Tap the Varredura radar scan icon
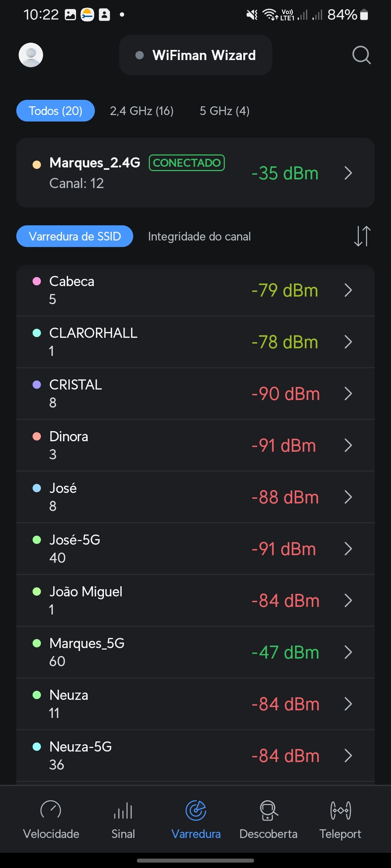Viewport: 391px width, 868px height. (x=196, y=810)
